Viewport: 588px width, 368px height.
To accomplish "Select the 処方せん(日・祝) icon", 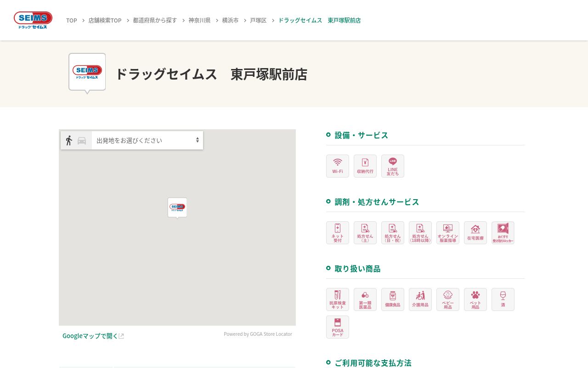I will click(x=393, y=233).
